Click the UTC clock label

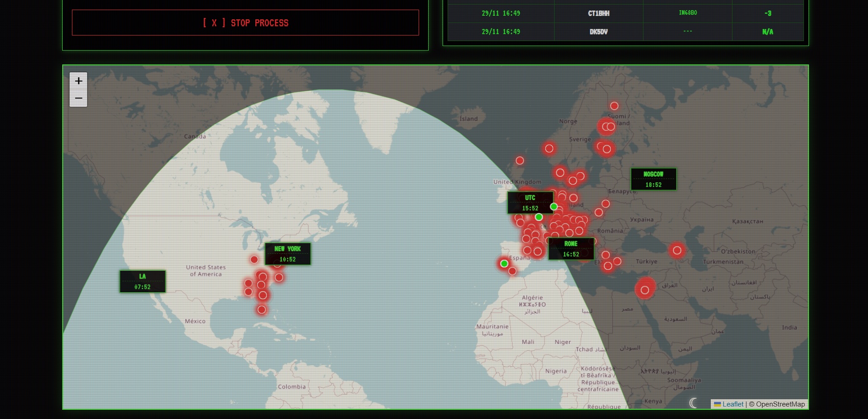click(x=530, y=203)
